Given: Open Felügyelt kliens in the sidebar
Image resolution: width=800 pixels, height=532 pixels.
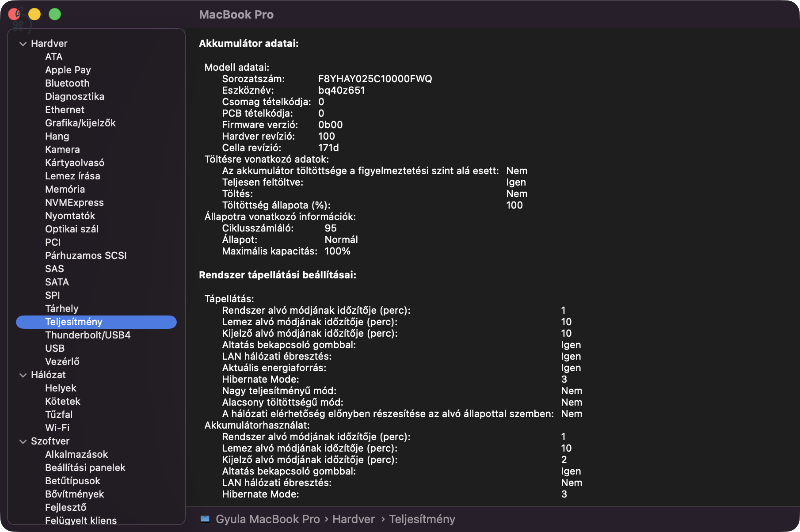Looking at the screenshot, I should (81, 521).
